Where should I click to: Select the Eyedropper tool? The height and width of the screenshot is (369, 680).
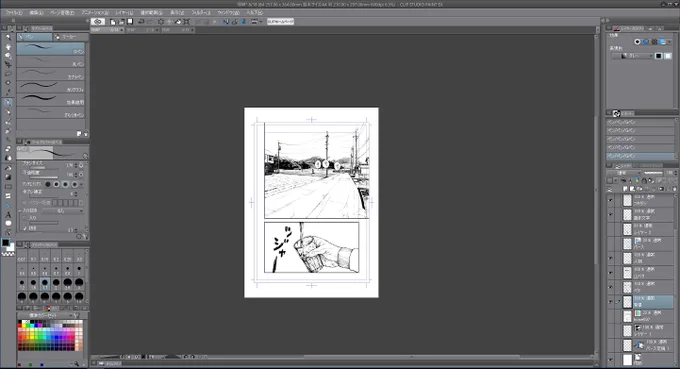[x=8, y=92]
